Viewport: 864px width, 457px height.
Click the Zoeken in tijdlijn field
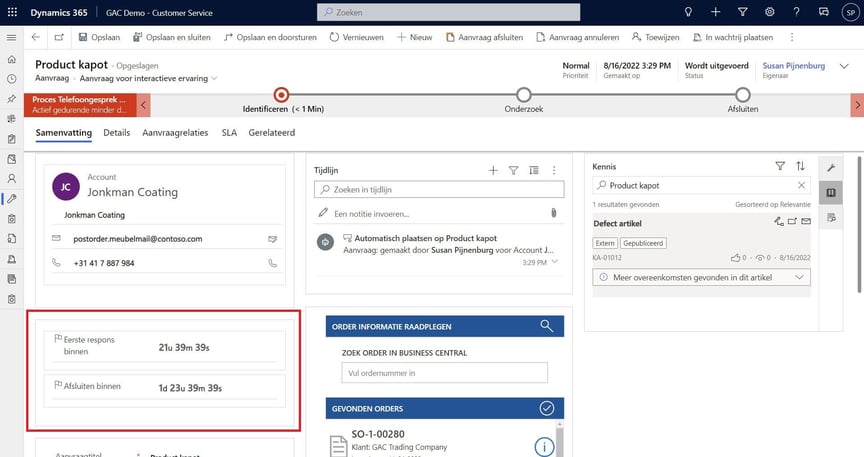tap(439, 190)
